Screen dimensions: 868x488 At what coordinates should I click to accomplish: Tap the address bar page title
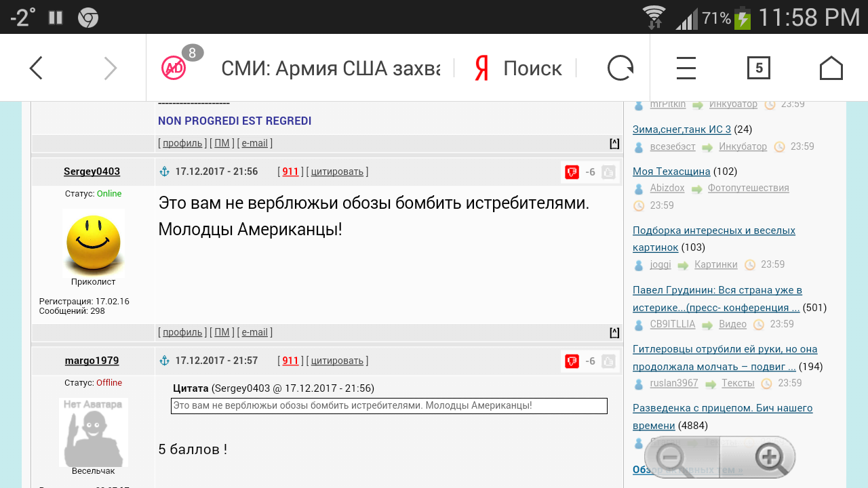tap(331, 68)
